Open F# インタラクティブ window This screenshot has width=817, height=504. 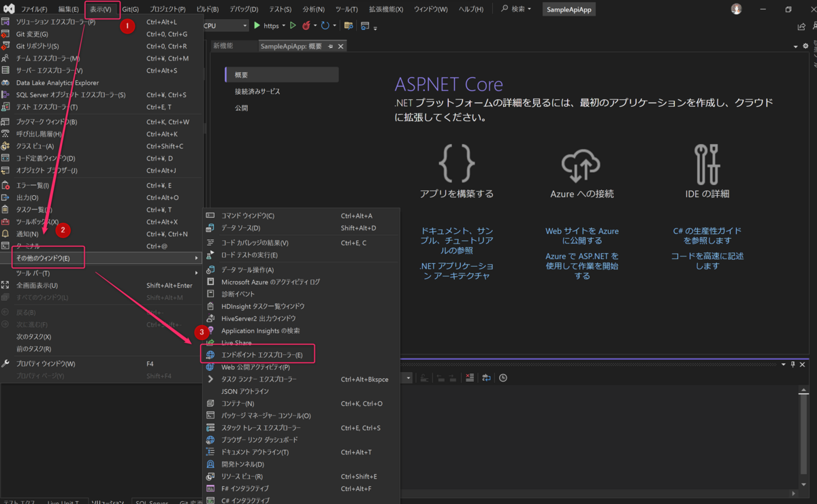[x=301, y=489]
